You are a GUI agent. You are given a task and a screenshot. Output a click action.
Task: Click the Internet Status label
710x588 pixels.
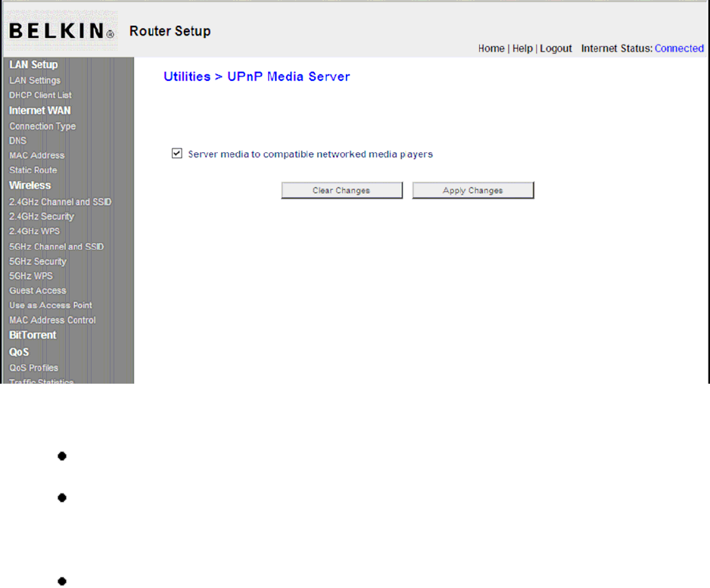(616, 48)
